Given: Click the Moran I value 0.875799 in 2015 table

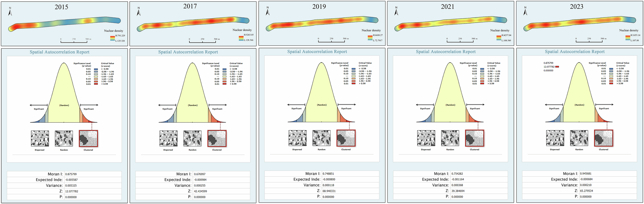Looking at the screenshot, I should pyautogui.click(x=71, y=174).
